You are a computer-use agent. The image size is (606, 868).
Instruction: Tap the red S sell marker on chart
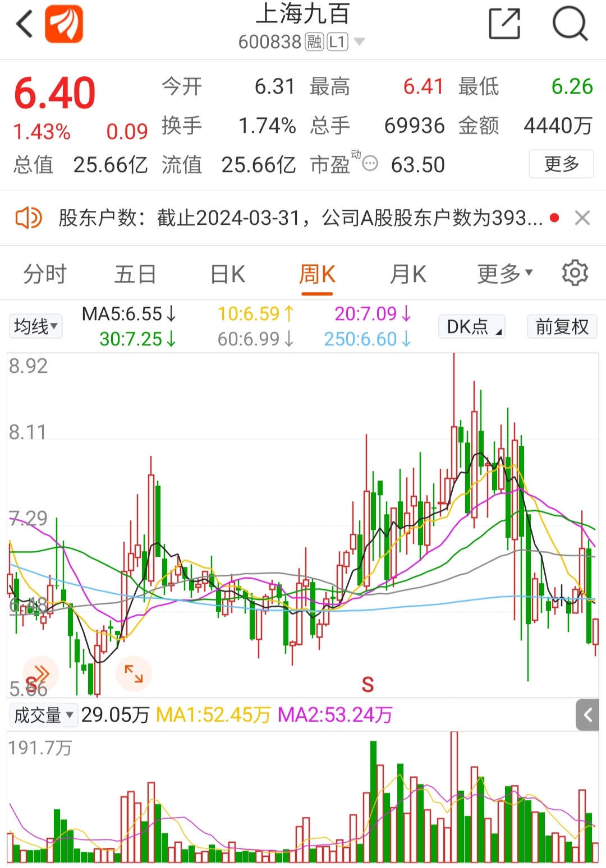368,685
